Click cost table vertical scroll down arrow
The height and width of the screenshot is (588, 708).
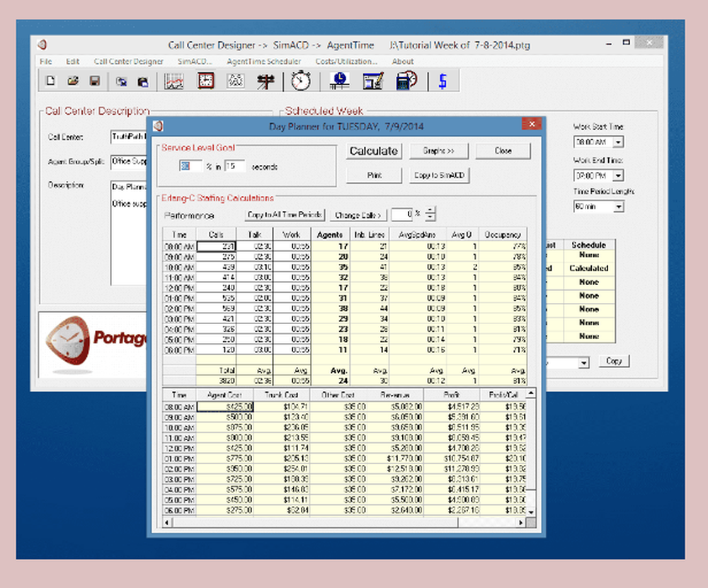tap(531, 512)
